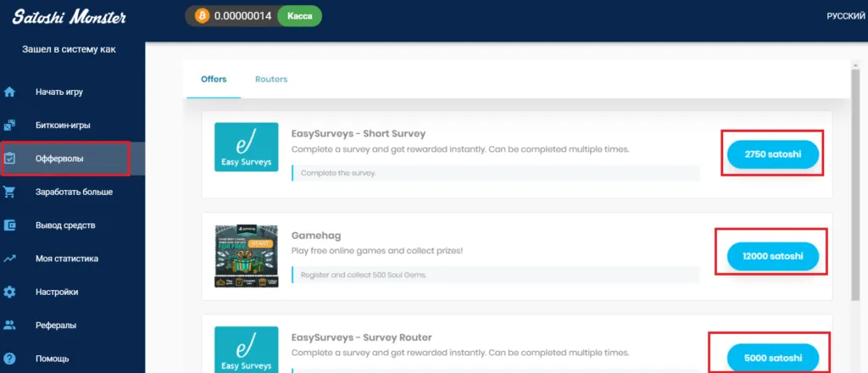Click the wallet icon beside Вывод средств
The height and width of the screenshot is (373, 868).
(x=9, y=225)
